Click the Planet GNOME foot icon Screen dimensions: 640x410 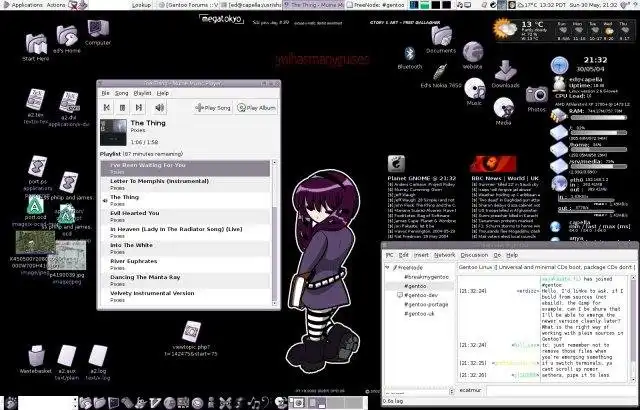396,164
